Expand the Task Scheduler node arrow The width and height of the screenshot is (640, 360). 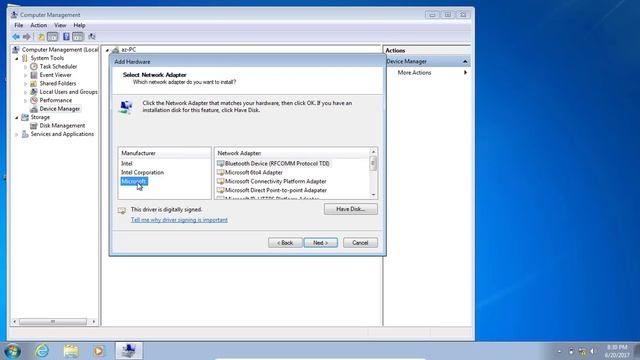pyautogui.click(x=26, y=67)
